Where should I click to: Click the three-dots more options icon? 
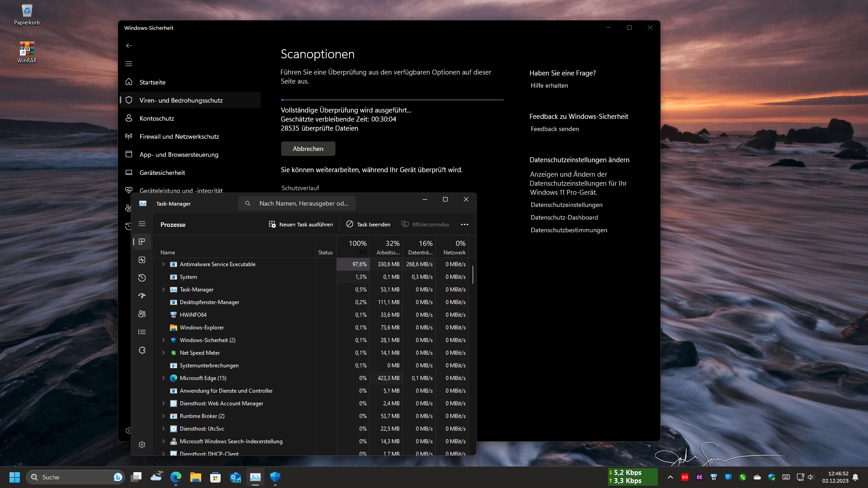point(464,225)
